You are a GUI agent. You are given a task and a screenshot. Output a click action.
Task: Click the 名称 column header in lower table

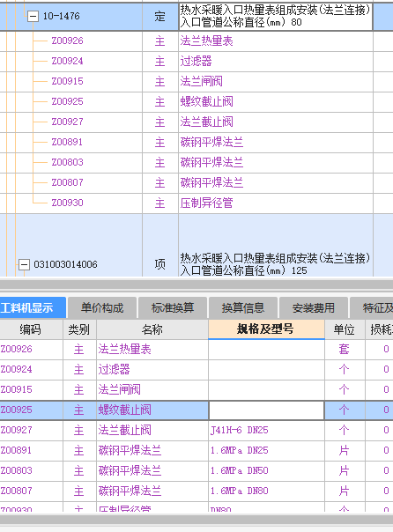point(152,329)
